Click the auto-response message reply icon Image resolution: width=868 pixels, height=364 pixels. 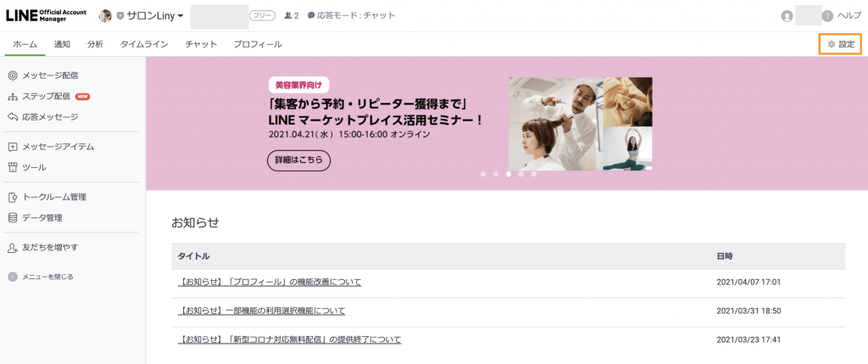click(13, 117)
